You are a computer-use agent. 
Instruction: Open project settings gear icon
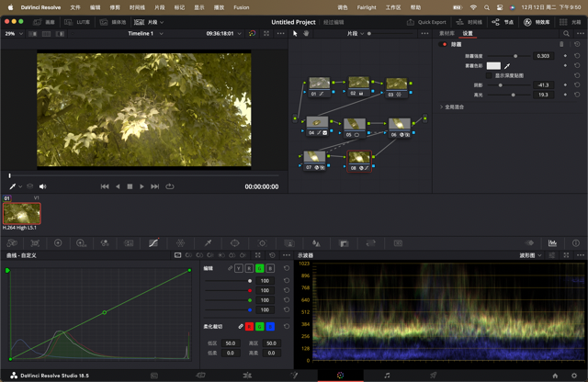tap(575, 376)
